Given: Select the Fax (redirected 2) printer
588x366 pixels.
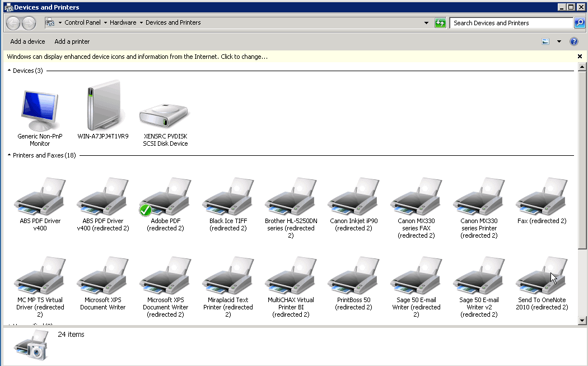Looking at the screenshot, I should 542,198.
